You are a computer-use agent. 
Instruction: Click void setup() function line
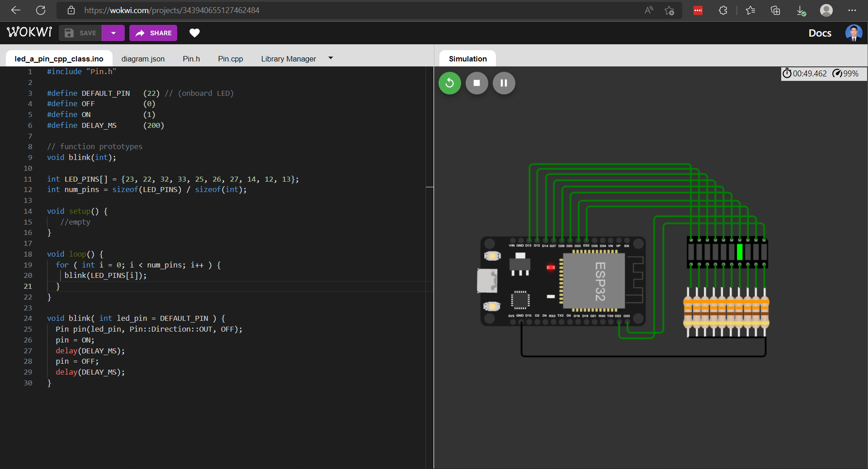[77, 211]
